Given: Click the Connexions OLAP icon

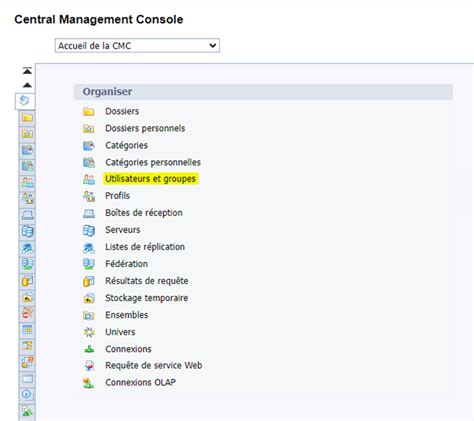Looking at the screenshot, I should (89, 383).
